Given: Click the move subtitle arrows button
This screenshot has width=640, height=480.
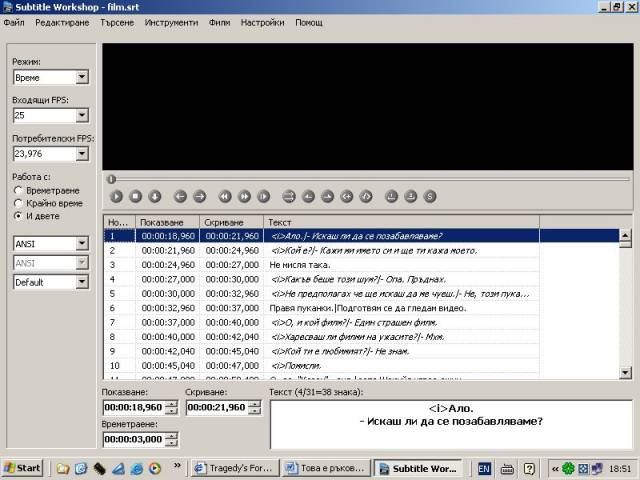Looking at the screenshot, I should (x=289, y=197).
